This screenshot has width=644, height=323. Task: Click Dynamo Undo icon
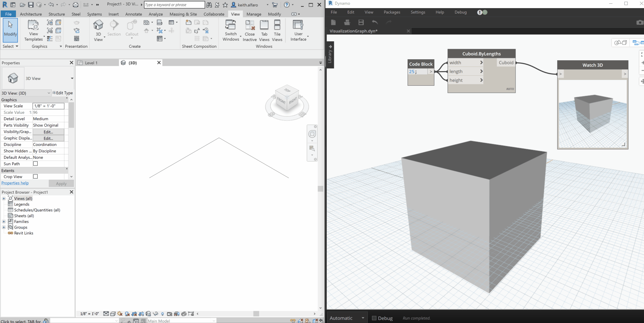coord(375,22)
